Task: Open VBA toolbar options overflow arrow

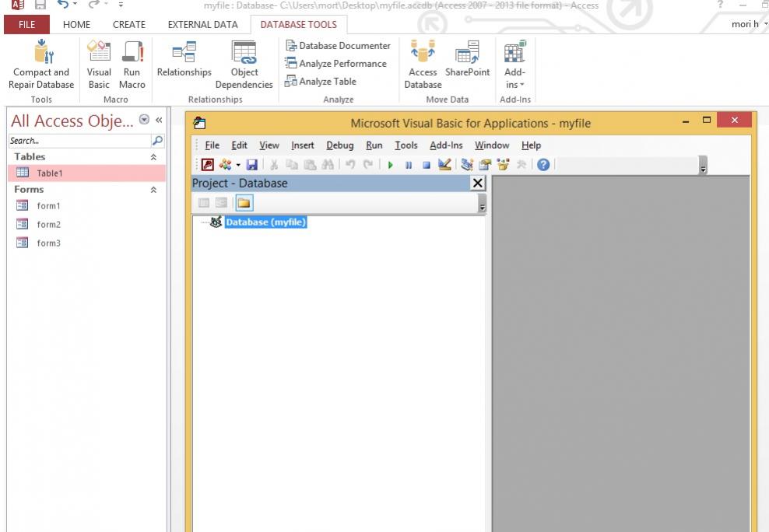Action: (x=704, y=166)
